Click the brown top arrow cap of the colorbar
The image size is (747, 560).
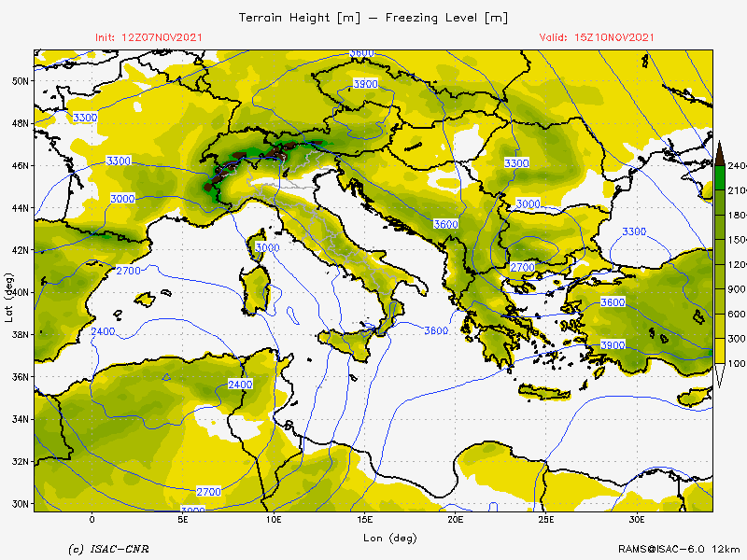point(720,152)
